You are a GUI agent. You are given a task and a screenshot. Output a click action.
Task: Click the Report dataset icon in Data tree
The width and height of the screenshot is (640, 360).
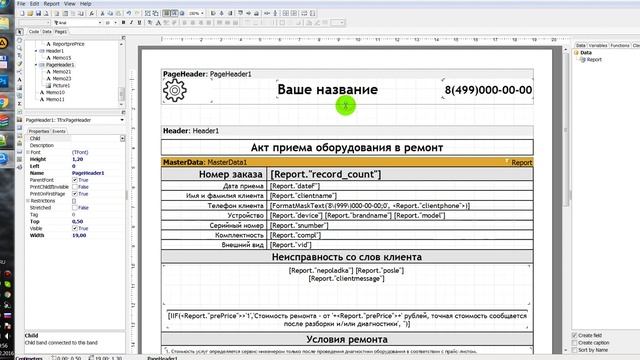[x=583, y=60]
